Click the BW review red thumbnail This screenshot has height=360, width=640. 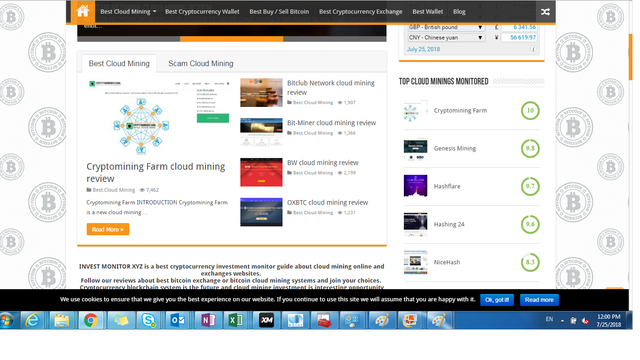[261, 172]
